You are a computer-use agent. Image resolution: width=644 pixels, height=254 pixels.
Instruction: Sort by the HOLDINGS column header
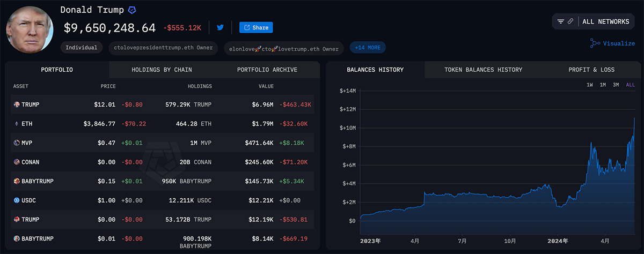click(x=200, y=86)
